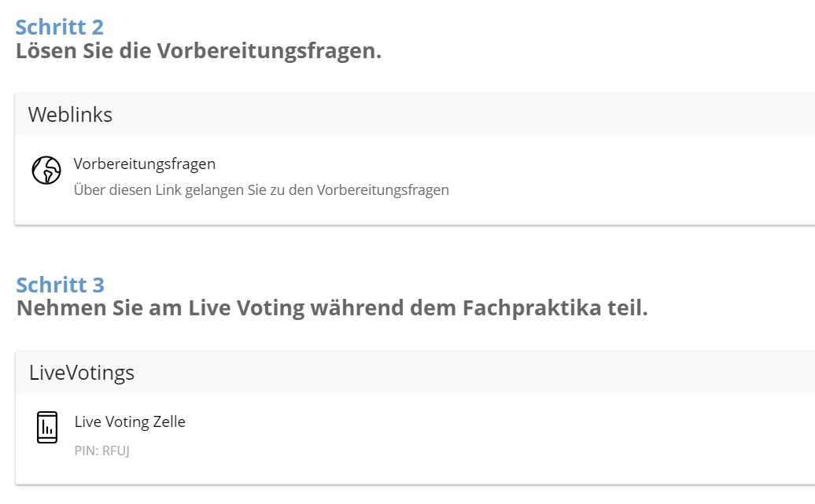Viewport: 815px width, 504px height.
Task: Click the blue Schritt 3 label
Action: click(x=60, y=285)
